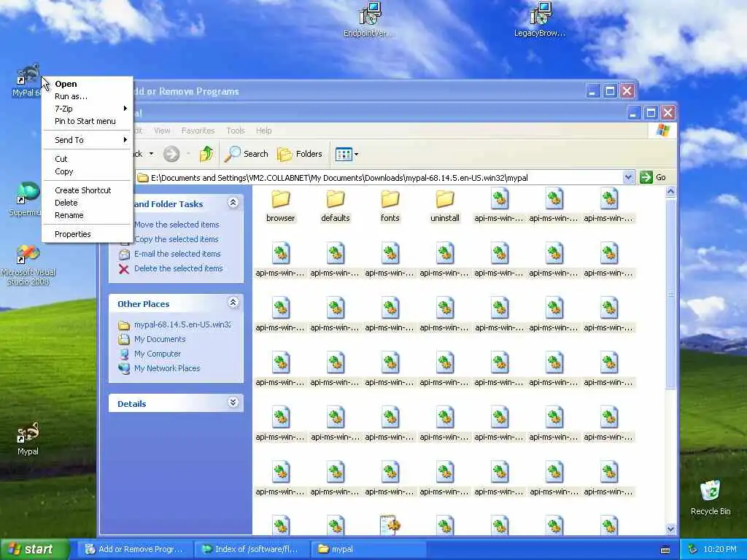Image resolution: width=747 pixels, height=560 pixels.
Task: Select the browser folder
Action: click(281, 206)
